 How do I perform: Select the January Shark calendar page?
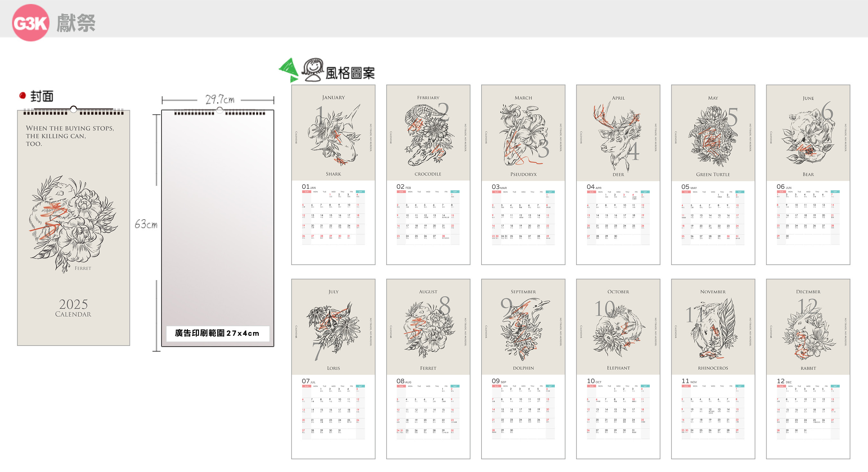tap(333, 175)
